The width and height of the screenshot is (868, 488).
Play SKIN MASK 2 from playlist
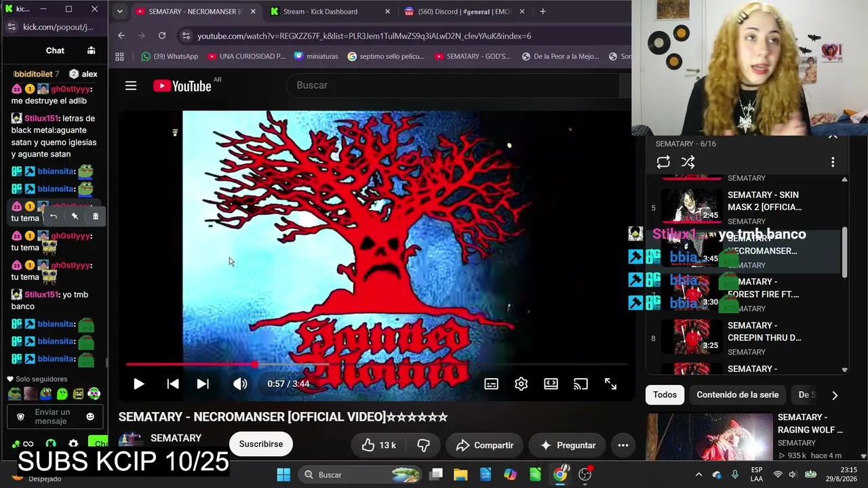click(x=744, y=207)
